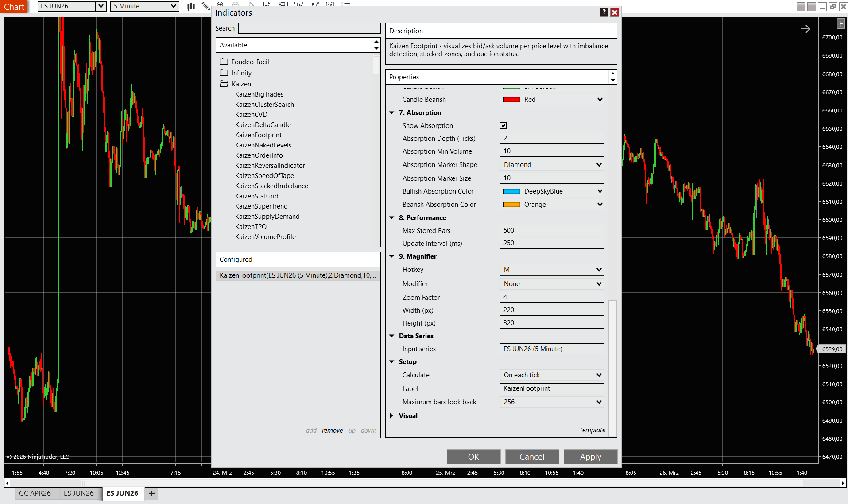Viewport: 848px width, 504px height.
Task: Open the Calculate dropdown
Action: (552, 375)
